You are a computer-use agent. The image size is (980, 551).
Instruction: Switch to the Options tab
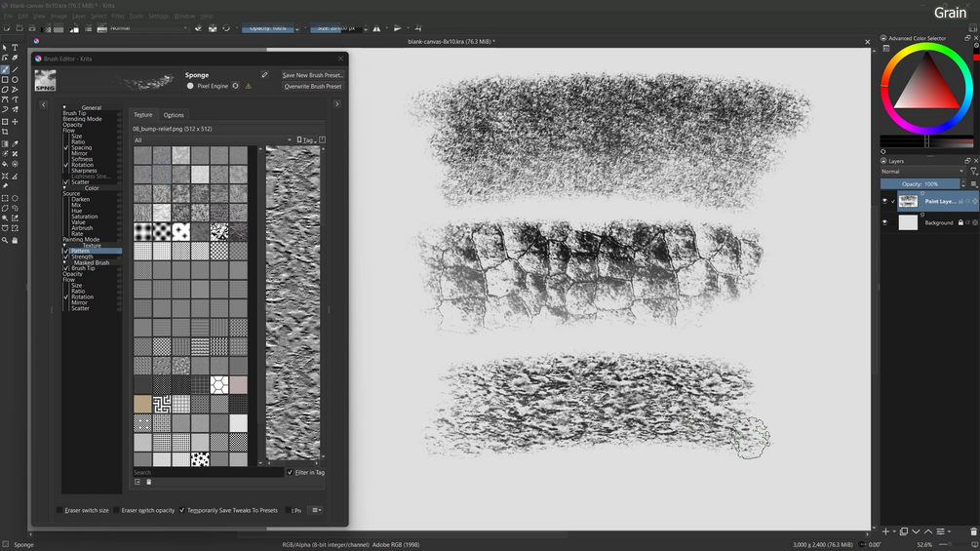click(174, 115)
